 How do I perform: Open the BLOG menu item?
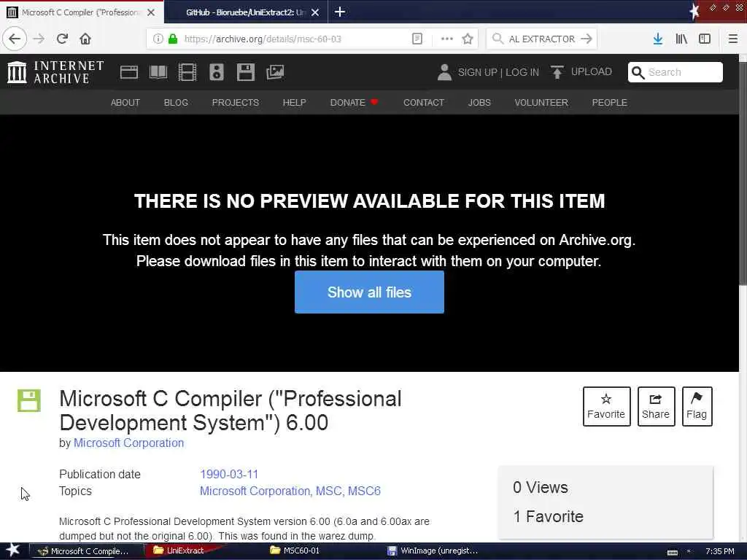coord(176,102)
